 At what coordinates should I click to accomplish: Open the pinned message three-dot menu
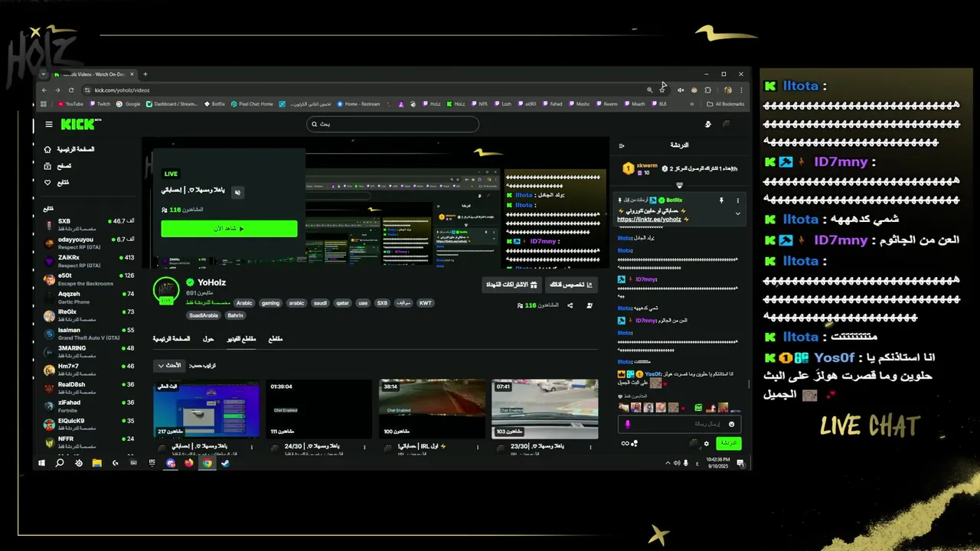(738, 201)
